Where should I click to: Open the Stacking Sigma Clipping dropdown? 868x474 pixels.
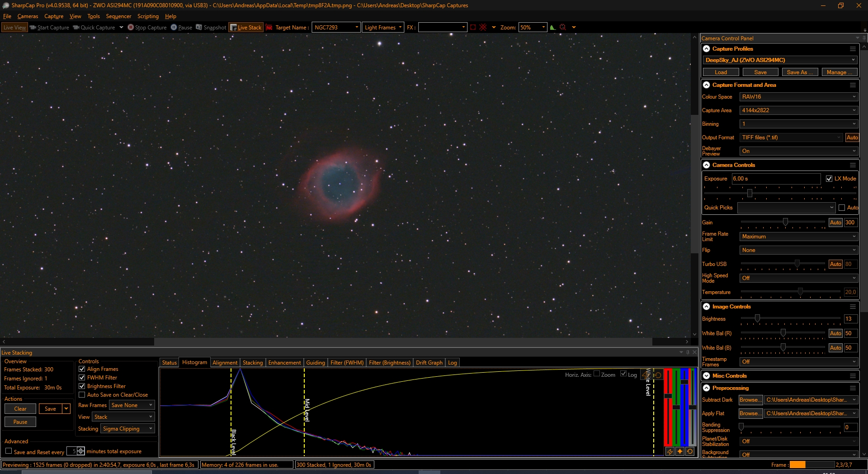[127, 429]
